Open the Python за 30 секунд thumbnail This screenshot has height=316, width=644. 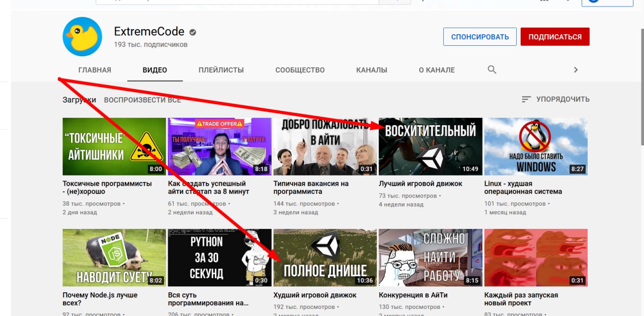click(x=220, y=258)
